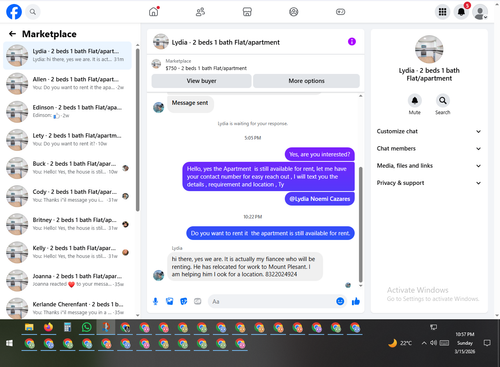Open the Windows Action Center icon
This screenshot has height=367, width=500.
pyautogui.click(x=487, y=343)
